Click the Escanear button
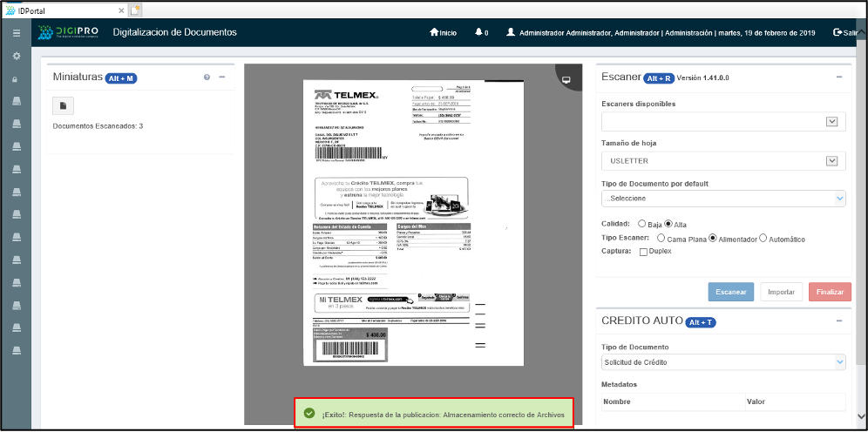This screenshot has height=432, width=868. tap(730, 292)
